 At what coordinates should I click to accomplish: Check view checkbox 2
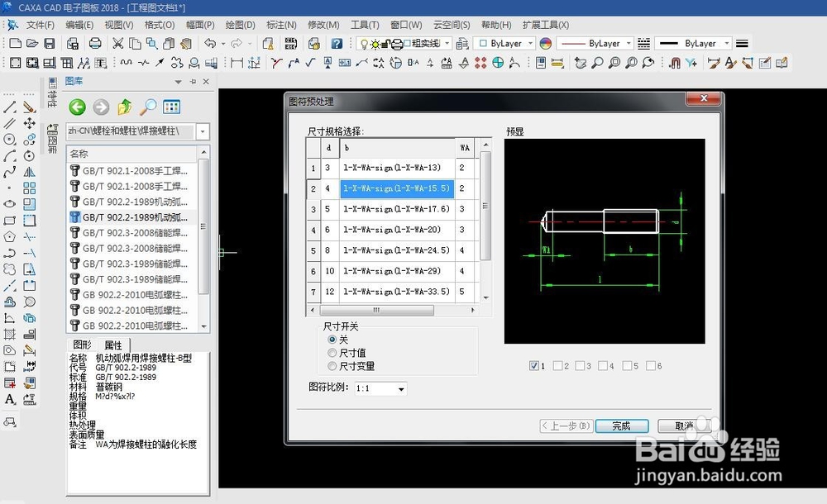pos(557,365)
